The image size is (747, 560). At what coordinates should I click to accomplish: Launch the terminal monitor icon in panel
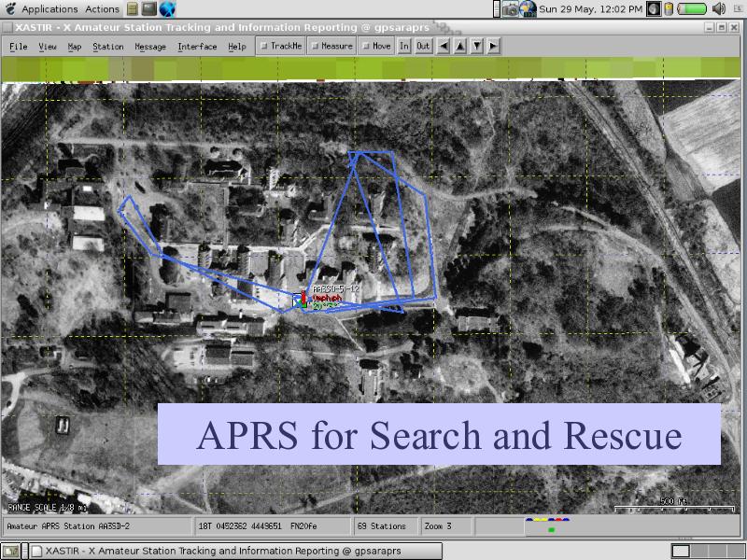(149, 8)
